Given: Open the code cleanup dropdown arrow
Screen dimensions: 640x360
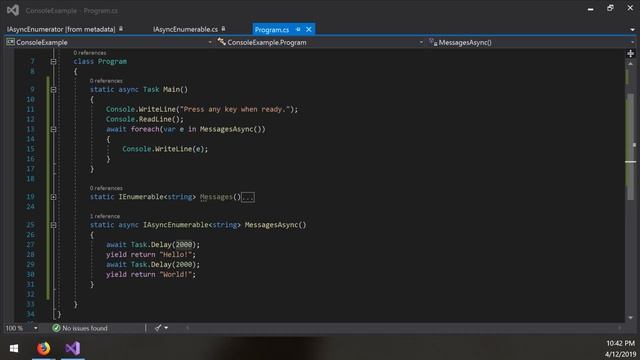Looking at the screenshot, I should pyautogui.click(x=166, y=328).
